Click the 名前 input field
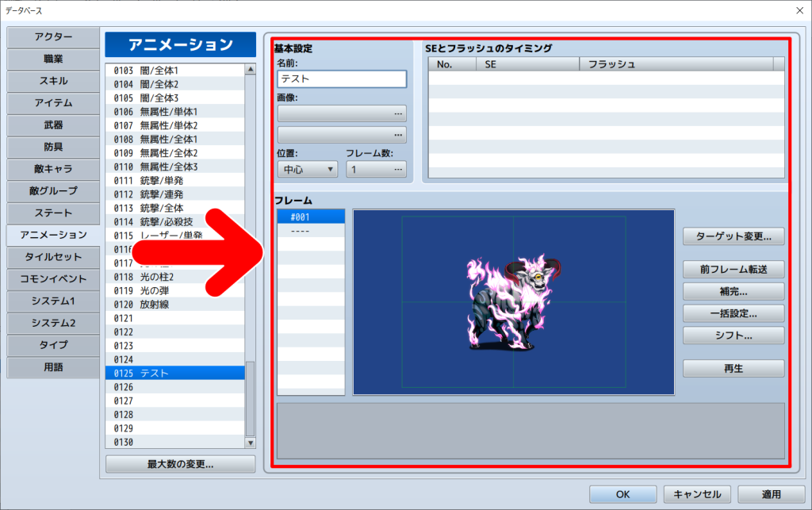 pyautogui.click(x=342, y=79)
